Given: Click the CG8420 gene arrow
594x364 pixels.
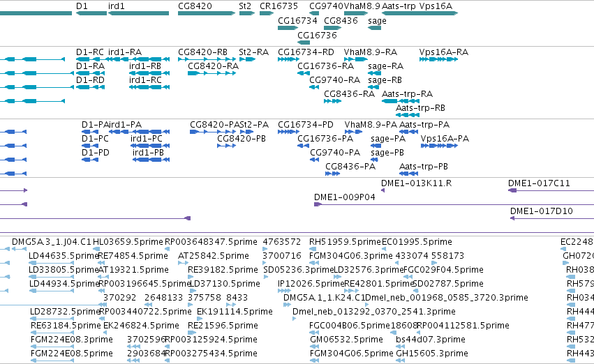Looking at the screenshot, I should (207, 13).
